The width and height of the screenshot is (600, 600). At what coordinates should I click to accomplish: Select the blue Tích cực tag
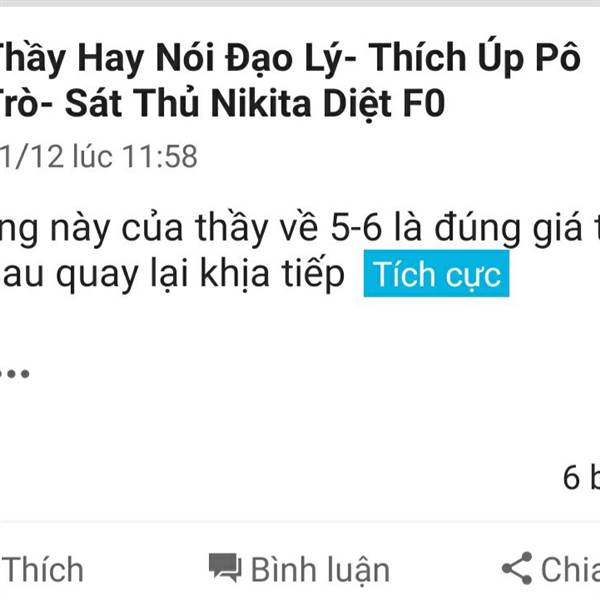coord(436,273)
